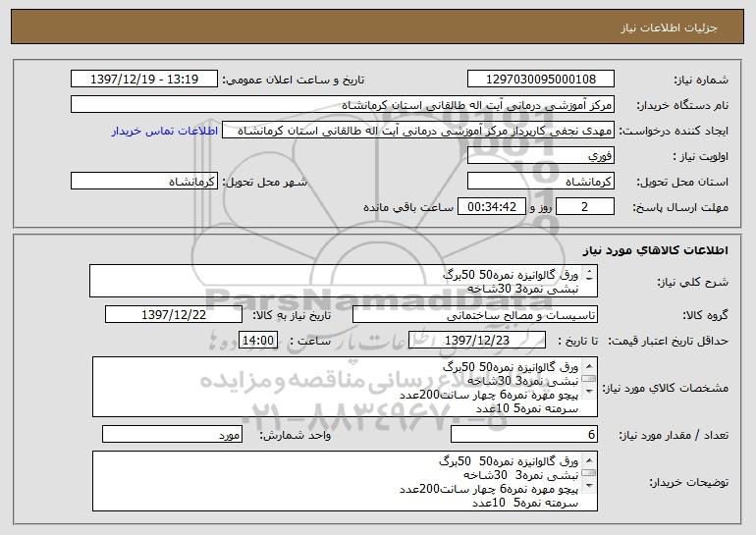The height and width of the screenshot is (535, 756).
Task: Click the تاریخ و ساعت اعلان عمومی label
Action: [x=294, y=80]
